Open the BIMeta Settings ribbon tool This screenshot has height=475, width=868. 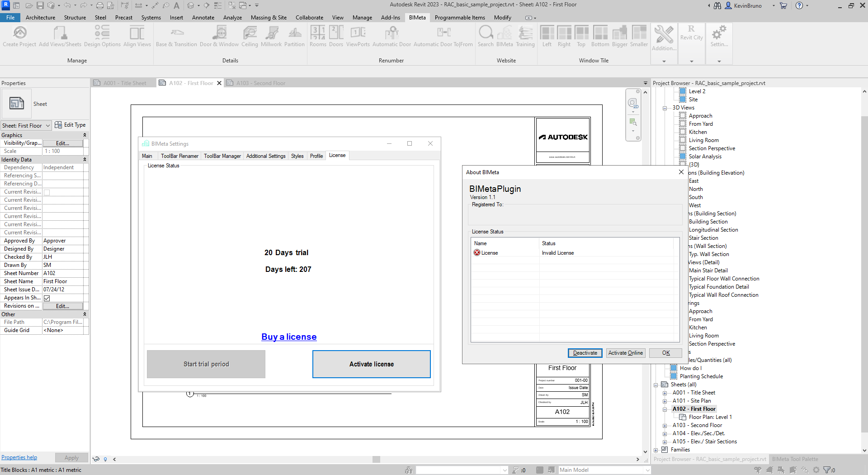tap(719, 36)
